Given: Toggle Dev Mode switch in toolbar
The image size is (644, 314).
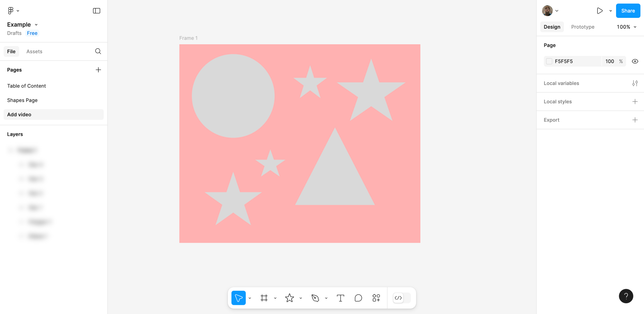Looking at the screenshot, I should [402, 298].
